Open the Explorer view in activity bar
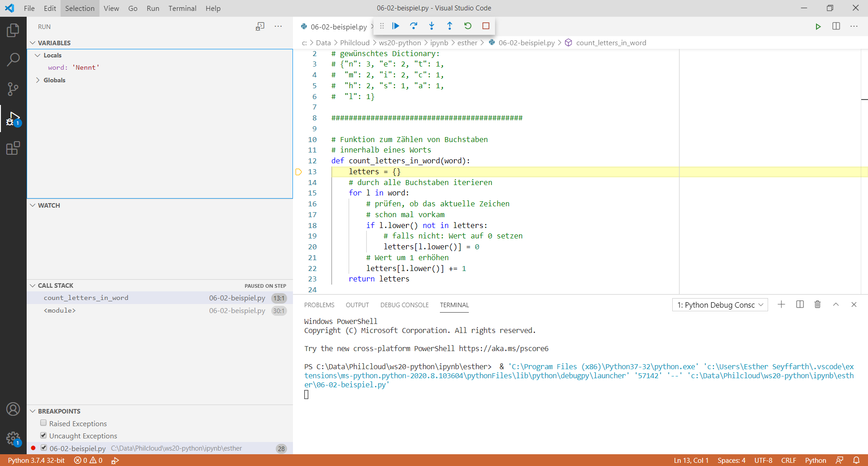This screenshot has height=466, width=868. (x=13, y=30)
